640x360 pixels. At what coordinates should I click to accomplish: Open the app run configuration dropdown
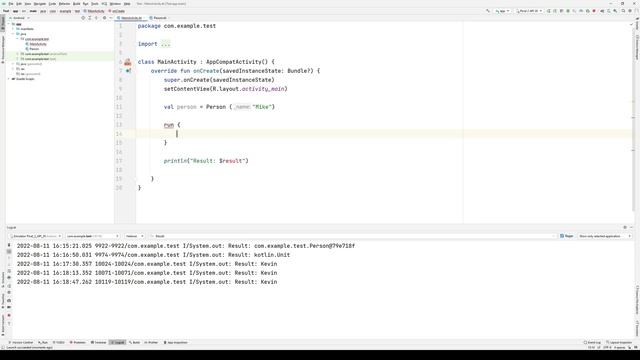[502, 11]
